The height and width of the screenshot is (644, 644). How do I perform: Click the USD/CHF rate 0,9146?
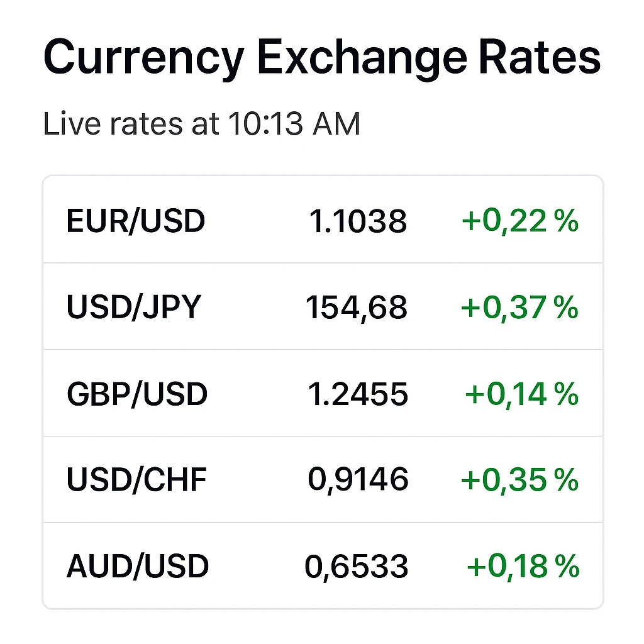(358, 480)
